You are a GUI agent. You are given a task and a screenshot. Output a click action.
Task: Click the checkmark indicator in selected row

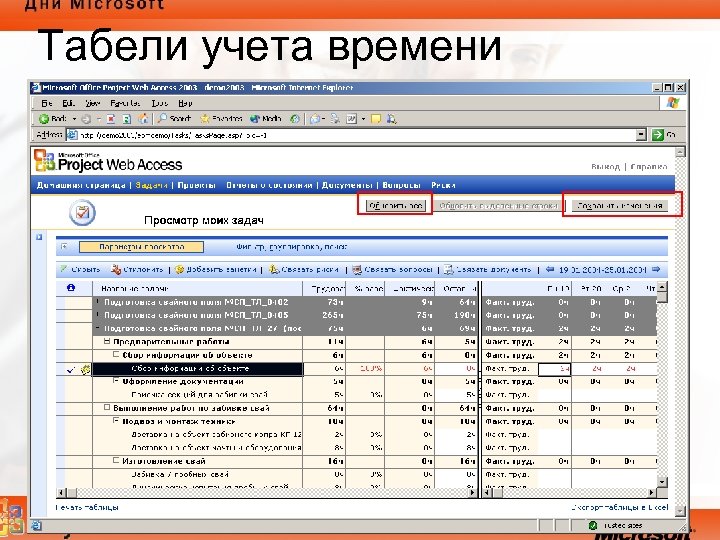(70, 369)
